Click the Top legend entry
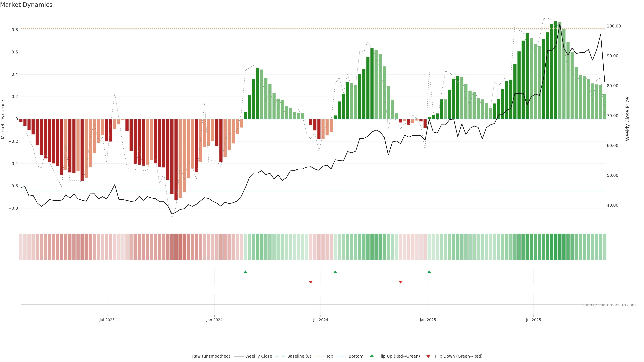Image resolution: width=644 pixels, height=362 pixels. click(x=330, y=356)
